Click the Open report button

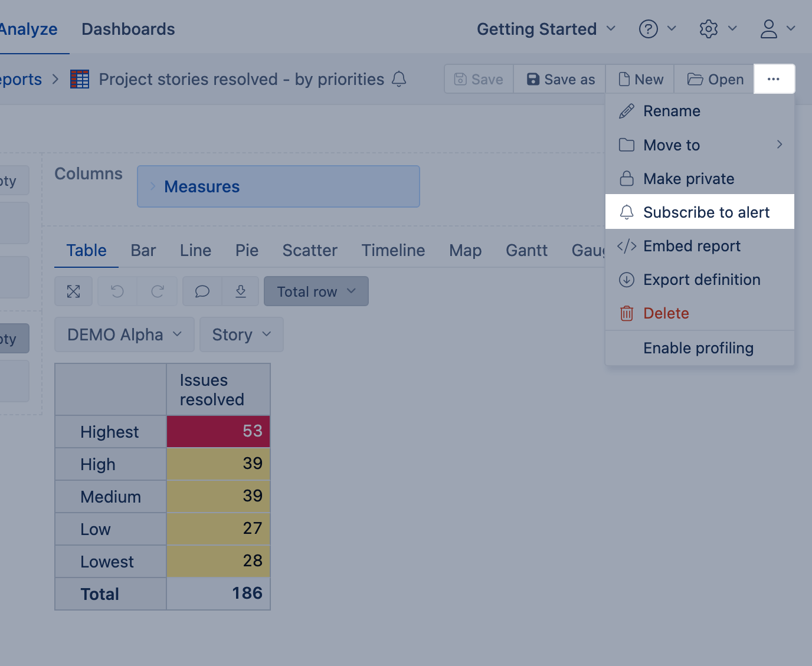coord(715,79)
